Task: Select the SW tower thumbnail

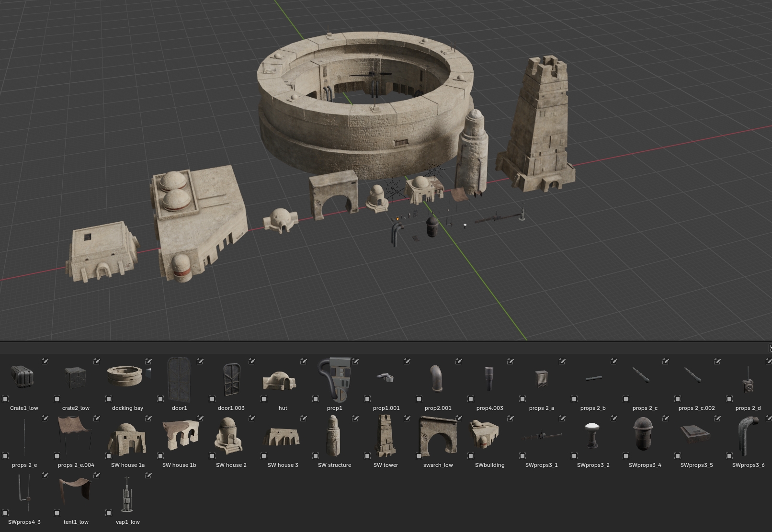Action: [x=386, y=436]
